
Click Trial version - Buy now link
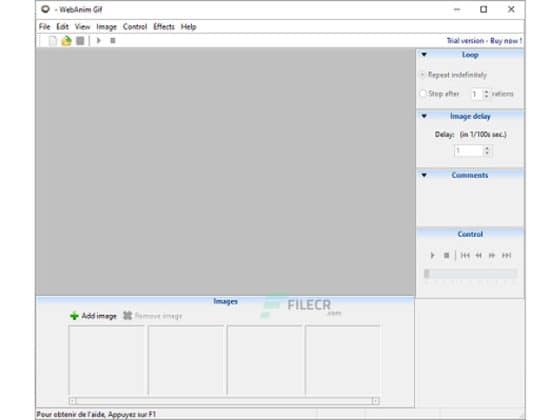(484, 41)
